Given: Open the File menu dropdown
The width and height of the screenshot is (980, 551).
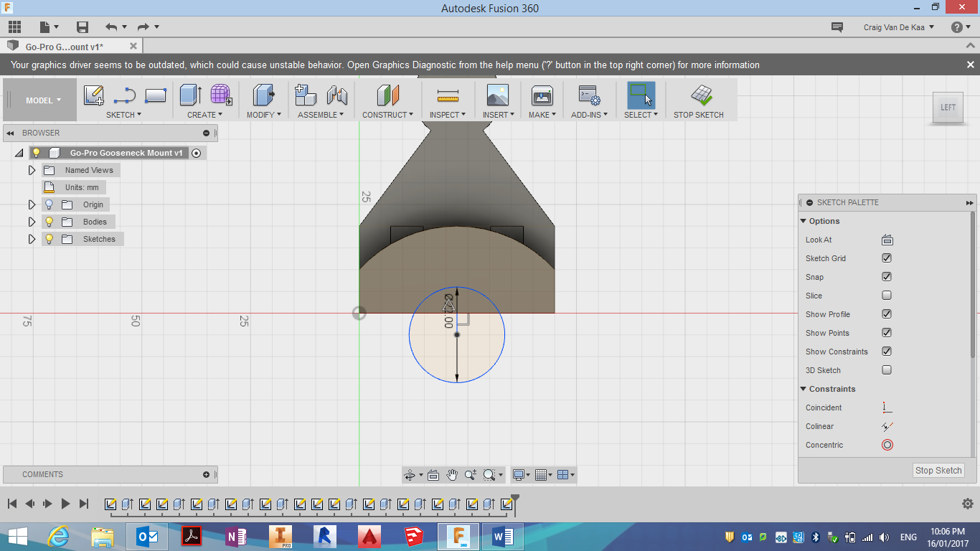Looking at the screenshot, I should click(x=50, y=27).
